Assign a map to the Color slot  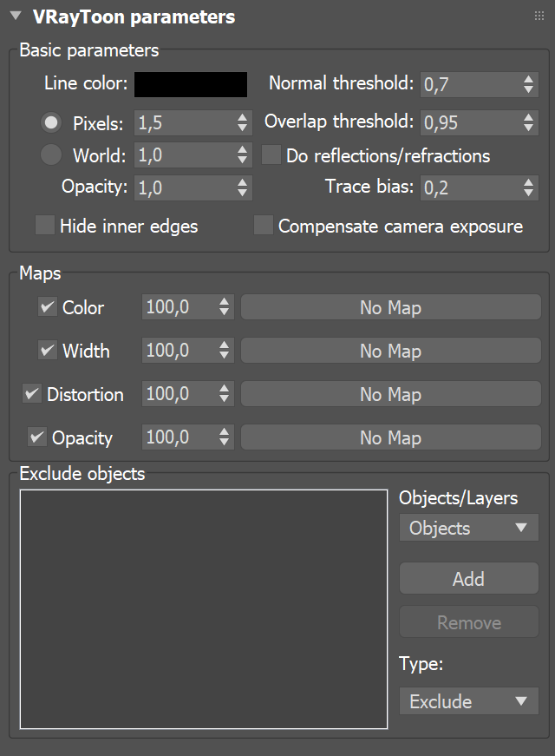[x=390, y=307]
